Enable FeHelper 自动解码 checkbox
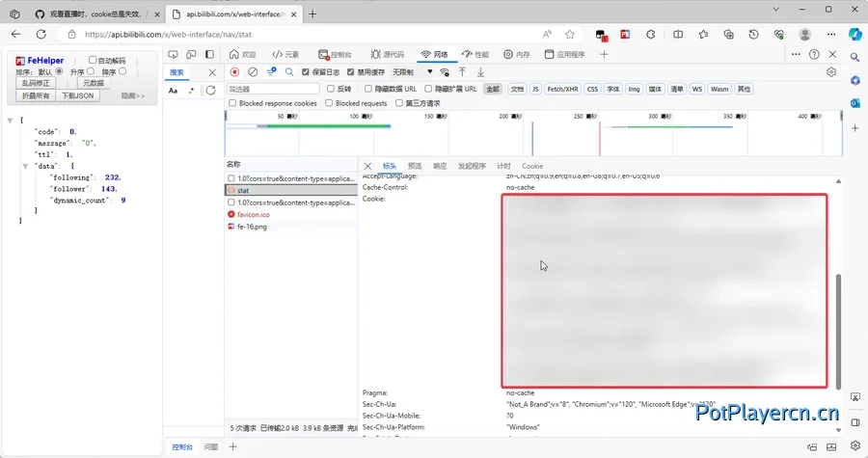 [x=93, y=60]
